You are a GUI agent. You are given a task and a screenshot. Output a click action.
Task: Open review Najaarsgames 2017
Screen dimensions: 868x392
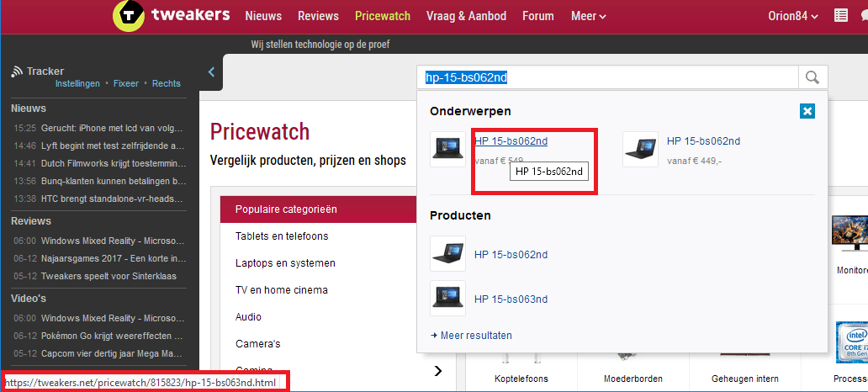[x=113, y=258]
